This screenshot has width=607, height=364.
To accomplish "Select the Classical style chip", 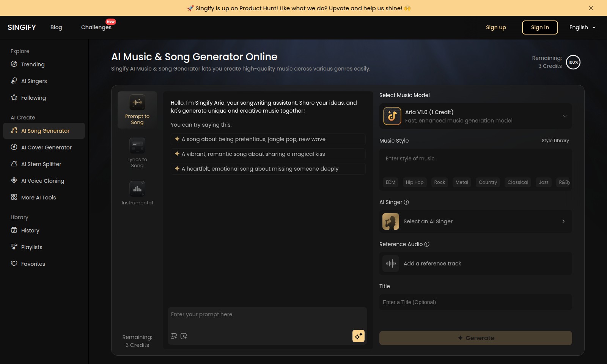I will pos(518,182).
